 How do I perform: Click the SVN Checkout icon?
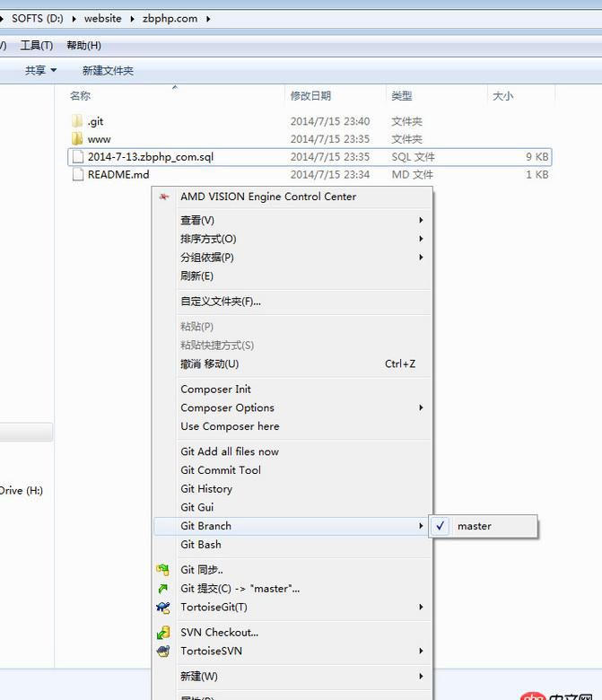[163, 632]
